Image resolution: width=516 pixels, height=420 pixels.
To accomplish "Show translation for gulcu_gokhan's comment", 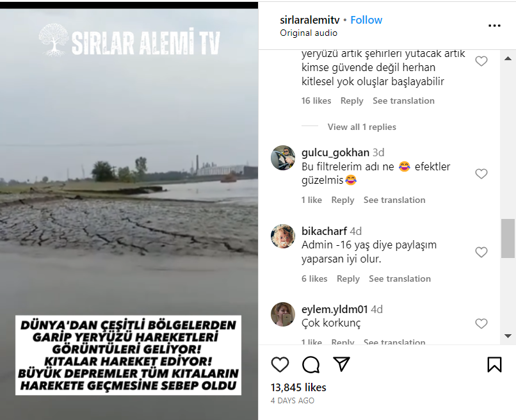I will click(x=394, y=200).
